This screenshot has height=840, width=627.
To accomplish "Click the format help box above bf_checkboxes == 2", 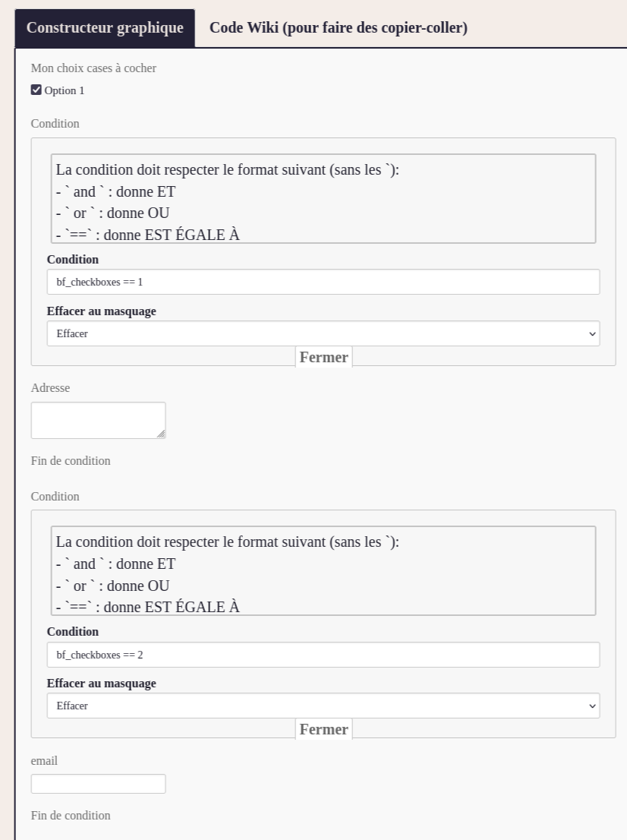I will pyautogui.click(x=323, y=571).
